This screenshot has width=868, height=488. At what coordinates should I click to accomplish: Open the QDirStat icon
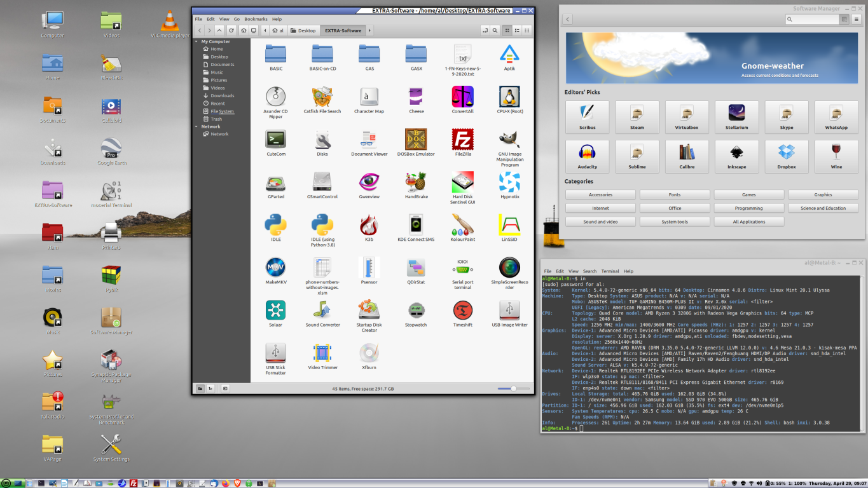(x=416, y=267)
